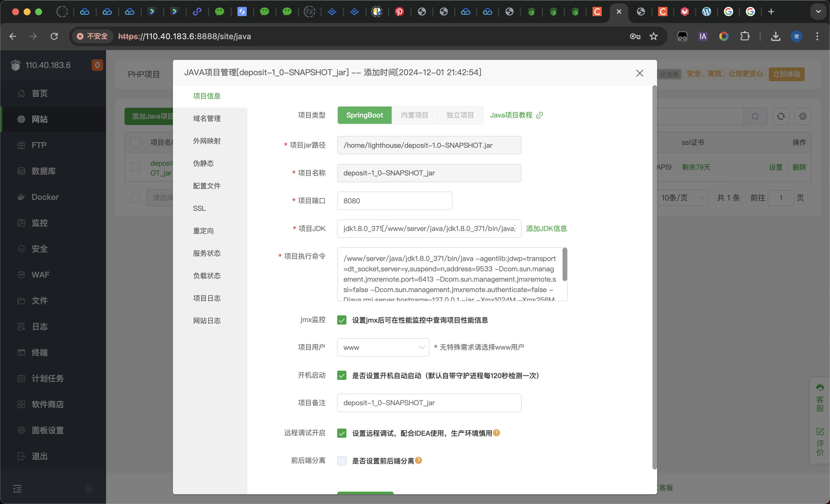This screenshot has height=504, width=830.
Task: Click the browser downloads icon
Action: 776,36
